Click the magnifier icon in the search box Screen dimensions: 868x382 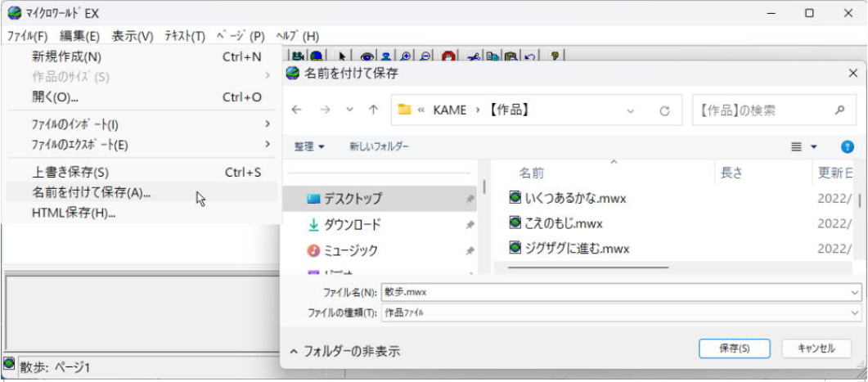[839, 110]
